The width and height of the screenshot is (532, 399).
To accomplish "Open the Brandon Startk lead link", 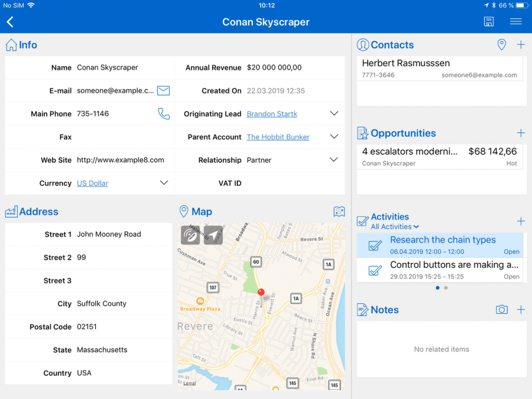I will (272, 113).
